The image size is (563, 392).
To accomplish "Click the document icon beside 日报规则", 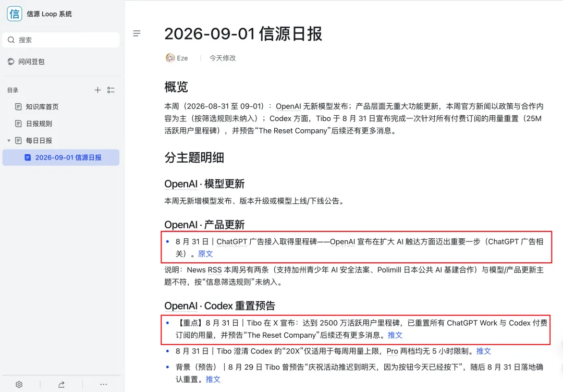I will tap(18, 124).
